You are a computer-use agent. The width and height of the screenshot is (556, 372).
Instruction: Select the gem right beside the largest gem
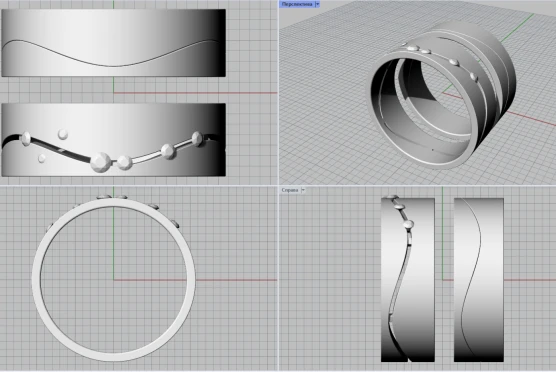pyautogui.click(x=124, y=162)
